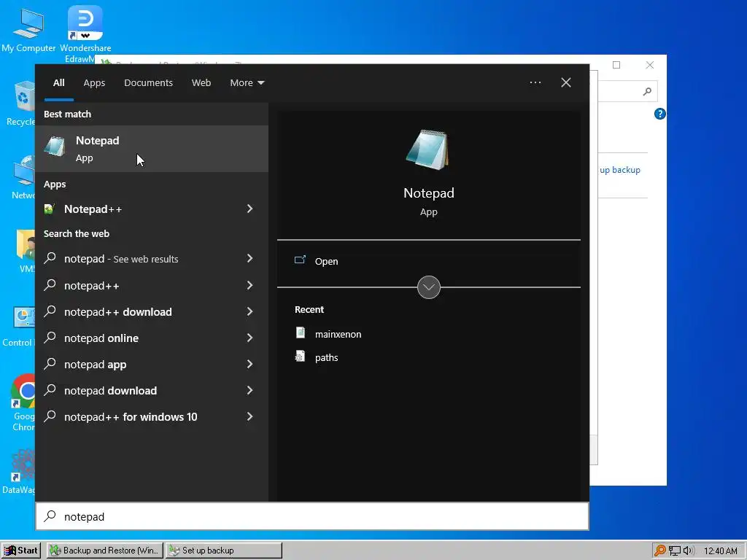Viewport: 747px width, 560px height.
Task: Expand the 'notepad online' suggestion arrow
Action: coord(249,338)
